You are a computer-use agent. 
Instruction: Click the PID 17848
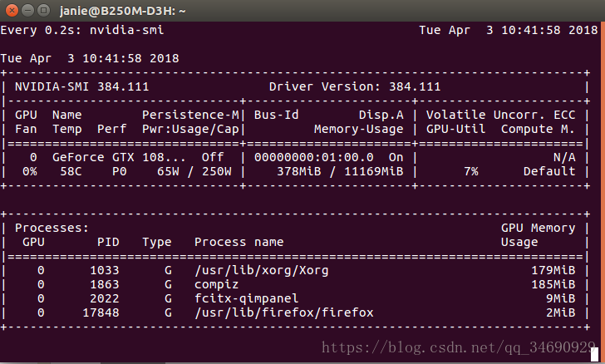101,312
